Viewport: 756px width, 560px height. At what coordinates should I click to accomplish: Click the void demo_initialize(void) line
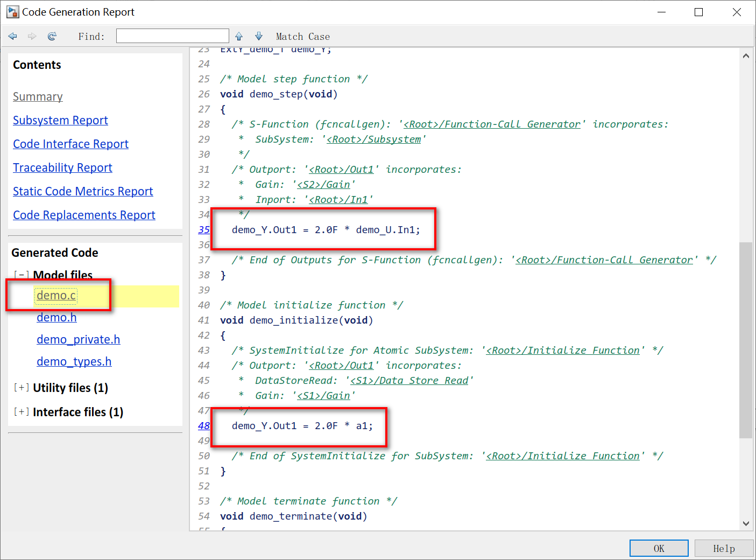click(296, 320)
